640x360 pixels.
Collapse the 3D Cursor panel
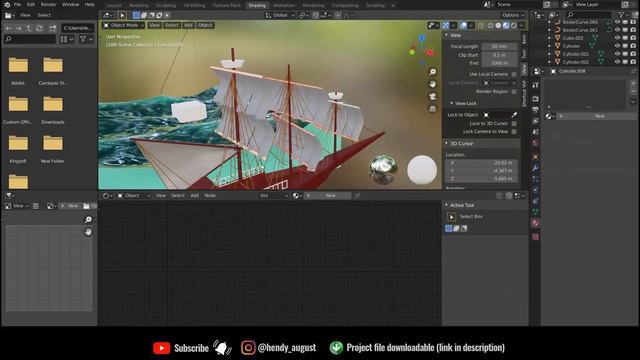(447, 144)
